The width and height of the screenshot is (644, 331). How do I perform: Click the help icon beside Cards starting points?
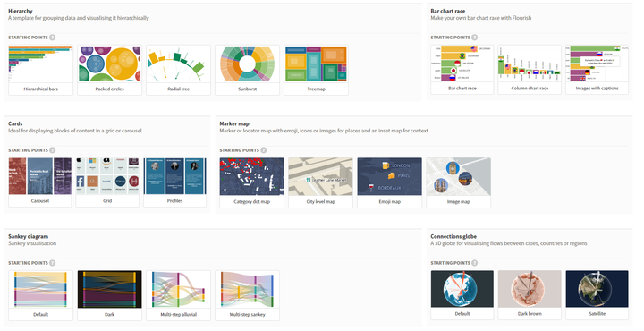click(52, 150)
